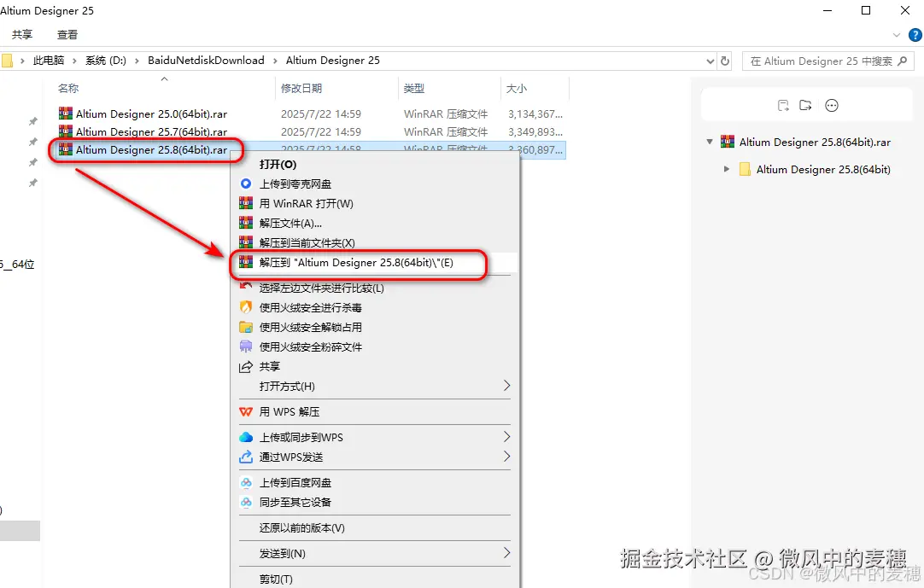This screenshot has height=588, width=924.
Task: Click cloud icon for 上传或同步到WPS
Action: pos(246,437)
